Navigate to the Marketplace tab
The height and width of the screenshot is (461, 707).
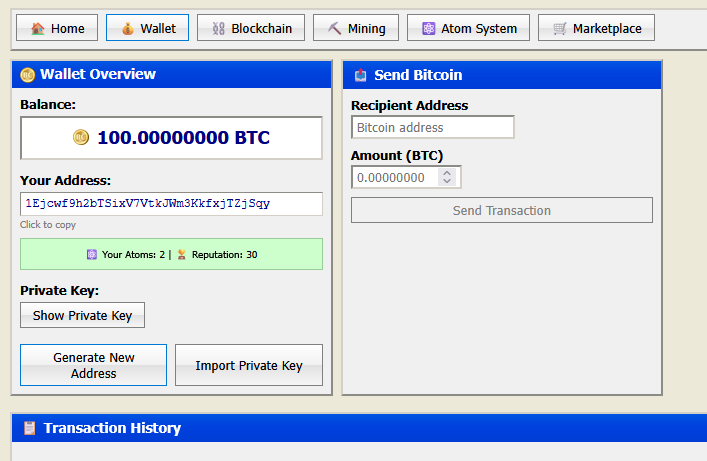pos(596,28)
